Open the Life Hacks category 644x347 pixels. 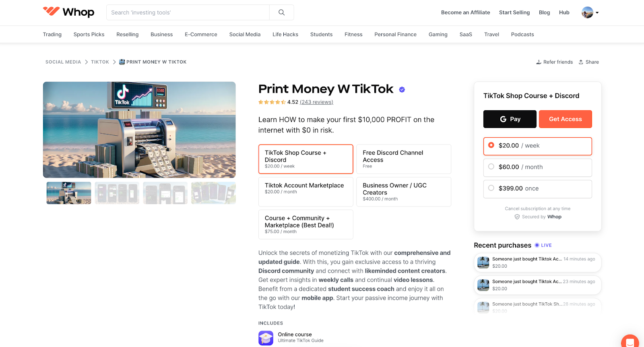[x=285, y=35]
